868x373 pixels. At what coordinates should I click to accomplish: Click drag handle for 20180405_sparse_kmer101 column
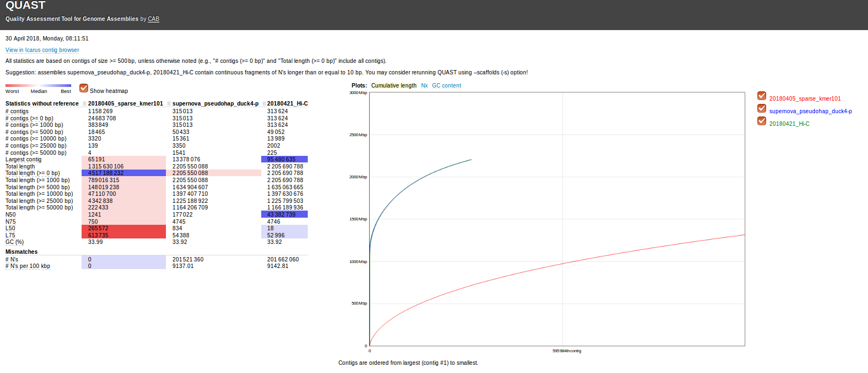85,104
